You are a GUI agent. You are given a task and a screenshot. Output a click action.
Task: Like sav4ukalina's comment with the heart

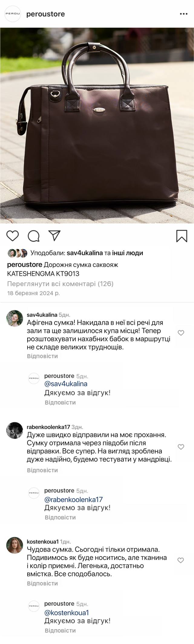[x=181, y=333]
